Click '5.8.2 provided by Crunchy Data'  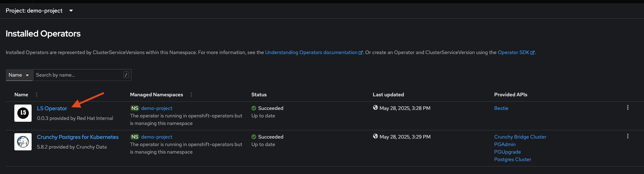click(x=72, y=147)
